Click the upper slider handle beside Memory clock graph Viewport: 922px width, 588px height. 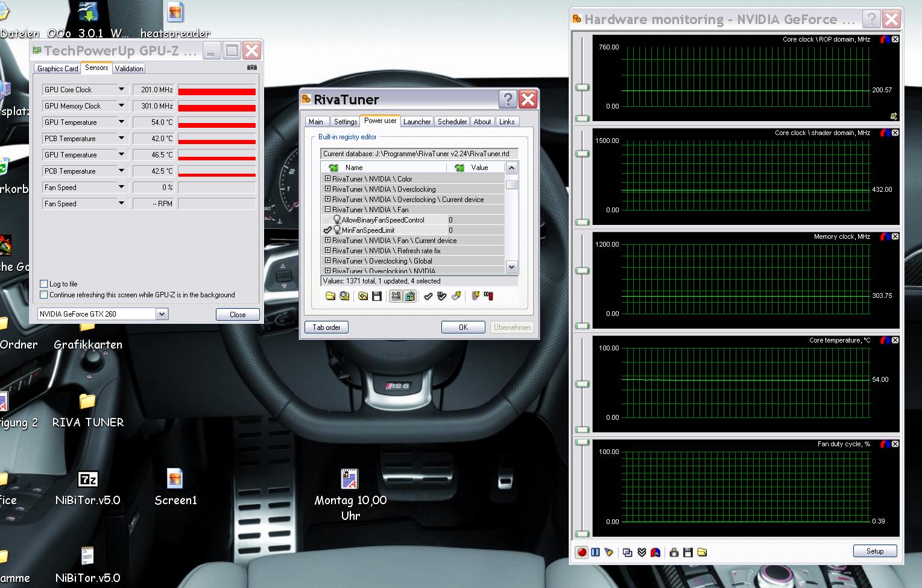(582, 270)
